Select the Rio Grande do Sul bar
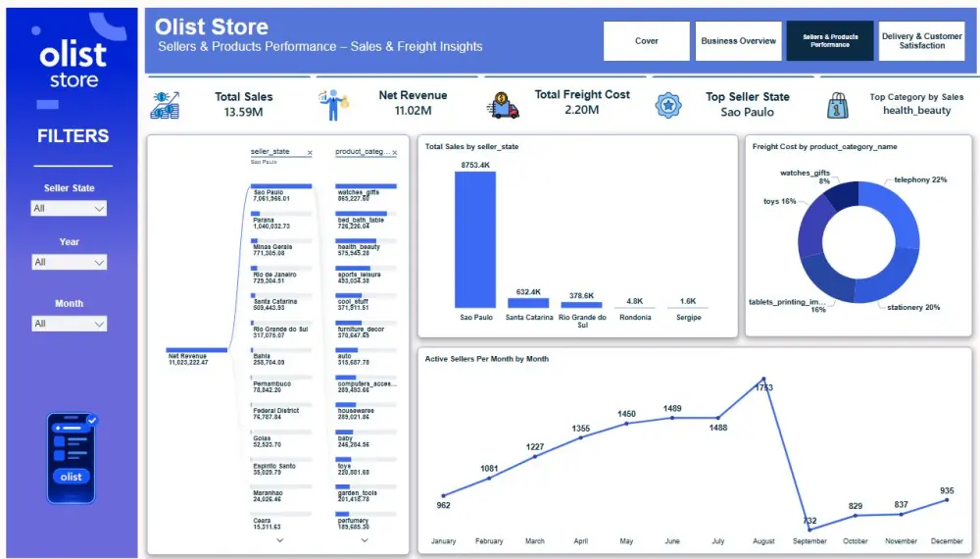Image resolution: width=980 pixels, height=559 pixels. [581, 305]
